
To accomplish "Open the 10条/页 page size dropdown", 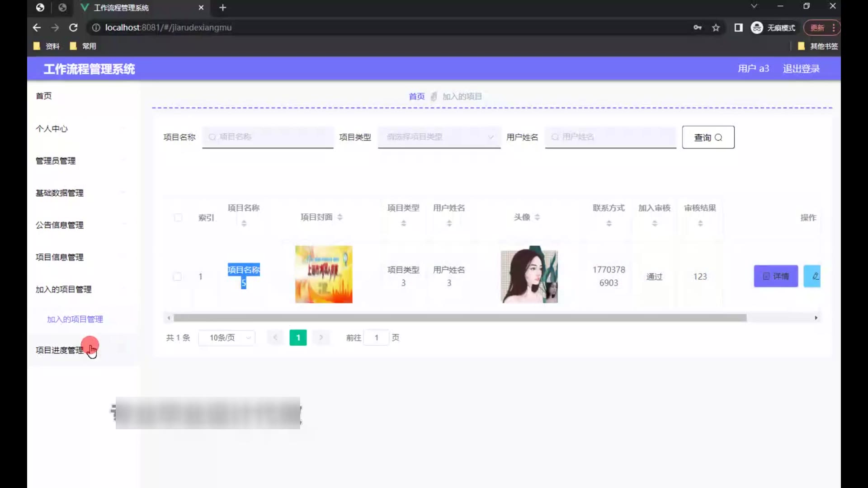I will [227, 338].
